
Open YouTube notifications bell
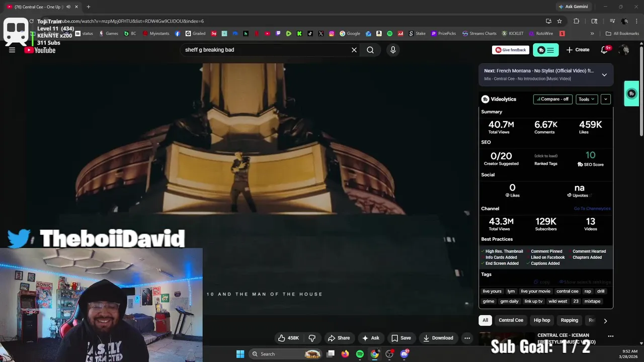605,50
